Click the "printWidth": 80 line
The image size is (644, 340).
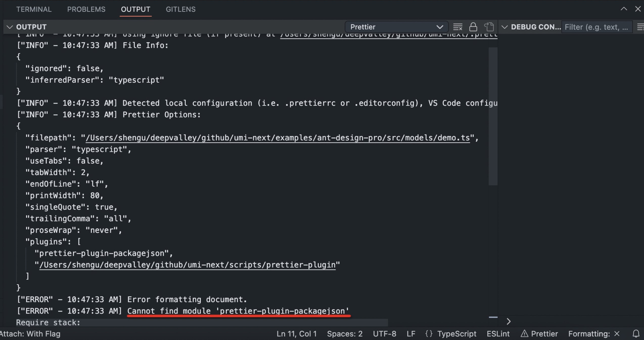tap(64, 196)
